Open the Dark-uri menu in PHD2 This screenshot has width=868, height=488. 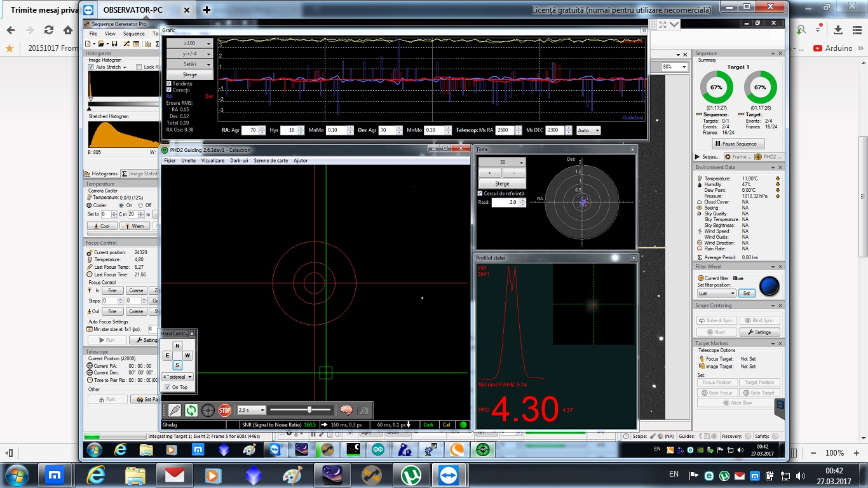click(239, 161)
